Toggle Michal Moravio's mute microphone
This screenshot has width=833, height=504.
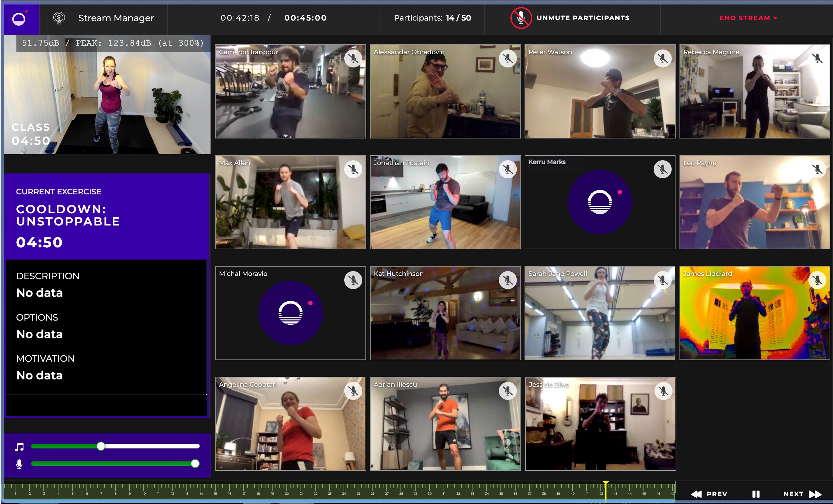[353, 280]
